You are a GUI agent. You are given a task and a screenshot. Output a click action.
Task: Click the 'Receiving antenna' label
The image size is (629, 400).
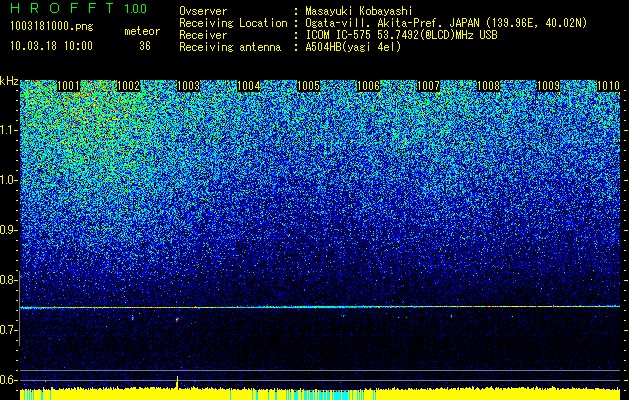click(230, 47)
